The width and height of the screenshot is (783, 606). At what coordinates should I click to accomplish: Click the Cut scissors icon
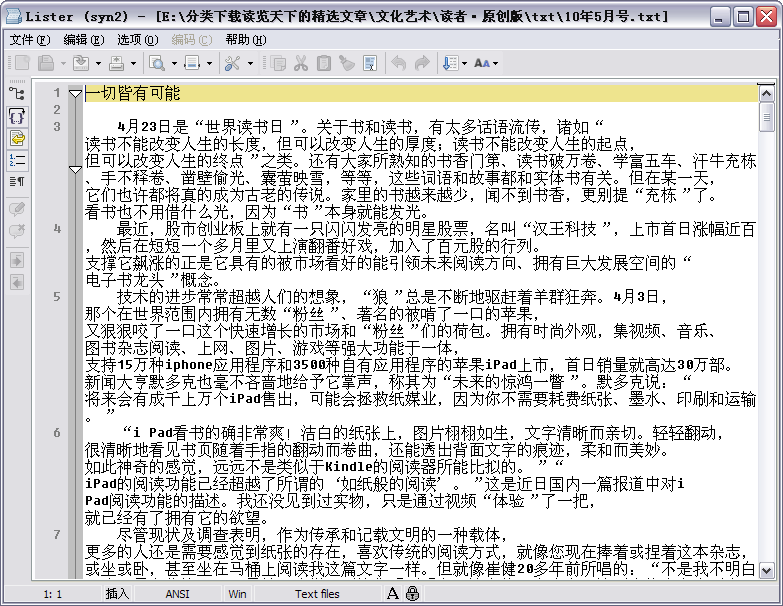point(301,63)
